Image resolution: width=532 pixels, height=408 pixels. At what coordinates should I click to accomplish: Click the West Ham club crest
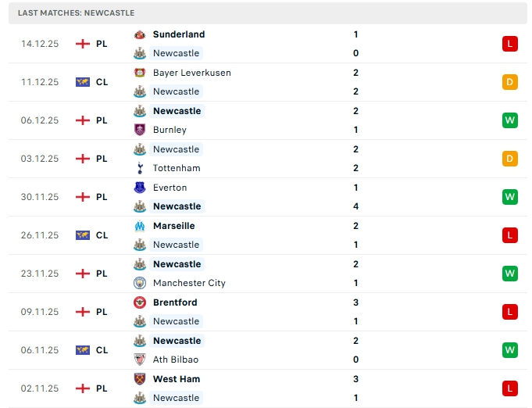click(x=140, y=379)
